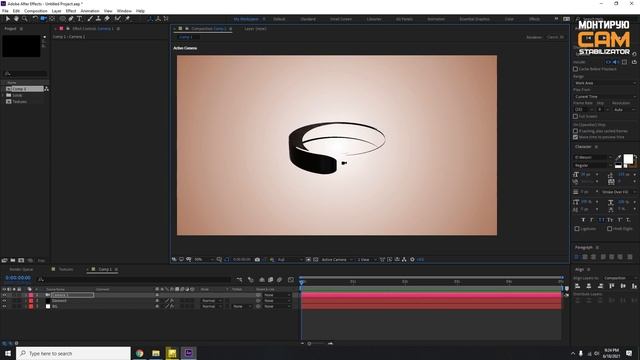Open the Animation menu

[x=90, y=11]
